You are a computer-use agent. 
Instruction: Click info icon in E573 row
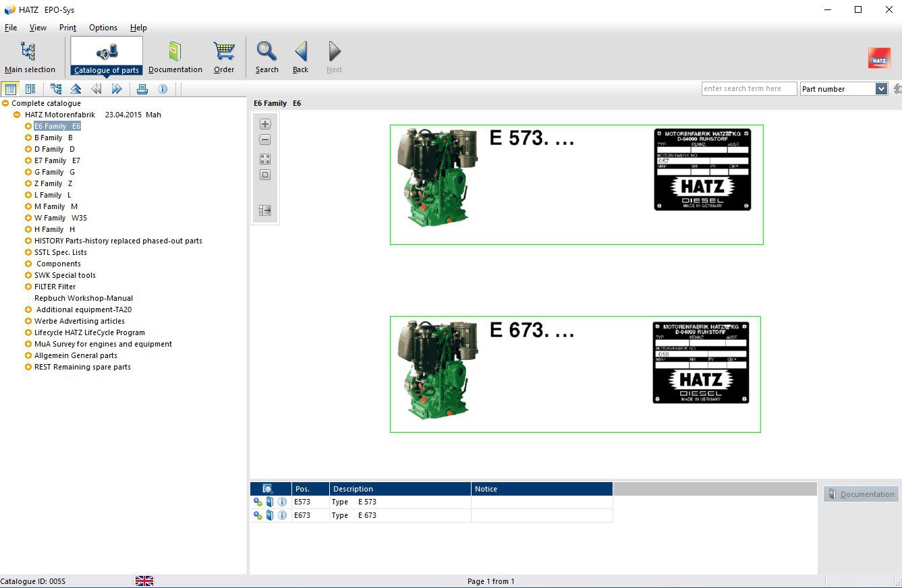[282, 502]
